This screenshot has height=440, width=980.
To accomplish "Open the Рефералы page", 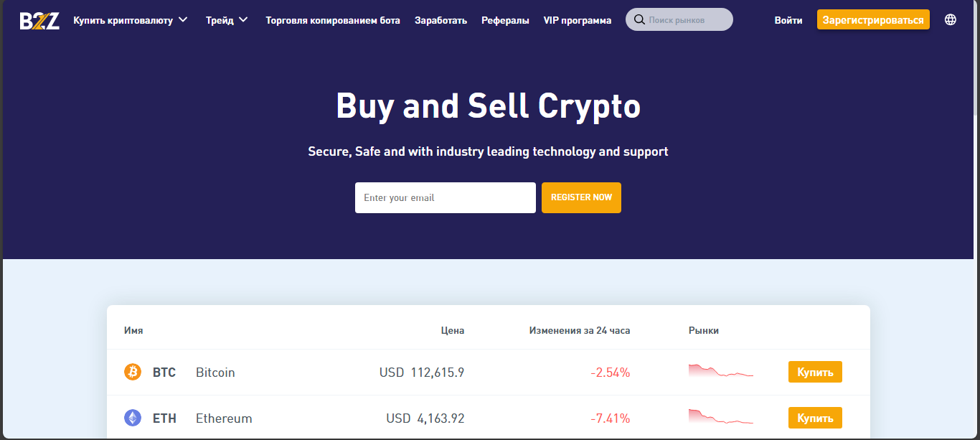I will pyautogui.click(x=505, y=20).
